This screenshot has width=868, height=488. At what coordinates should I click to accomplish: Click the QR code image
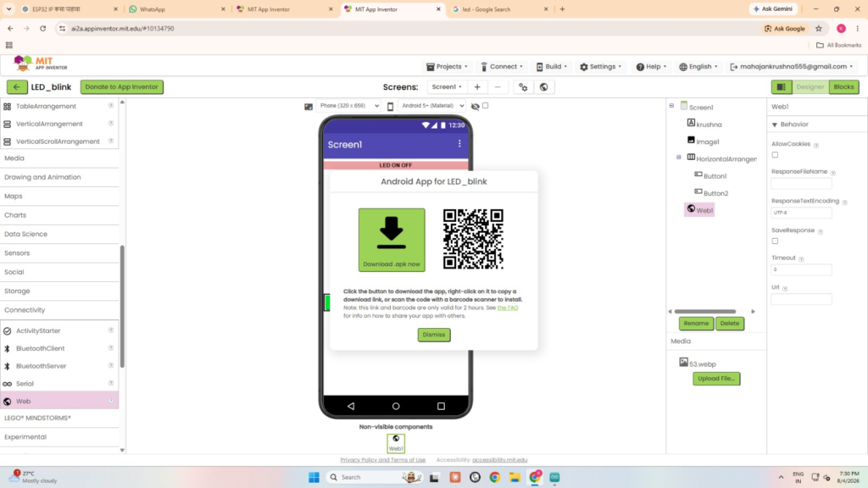pyautogui.click(x=473, y=239)
